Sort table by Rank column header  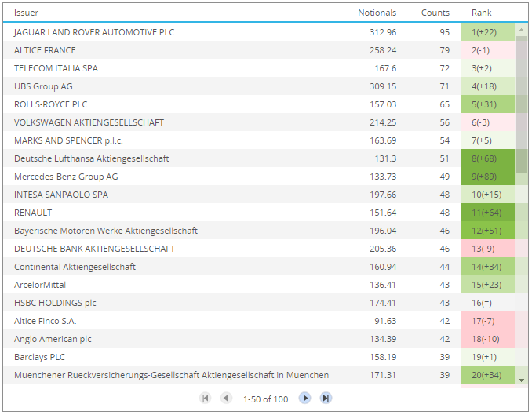pos(482,13)
